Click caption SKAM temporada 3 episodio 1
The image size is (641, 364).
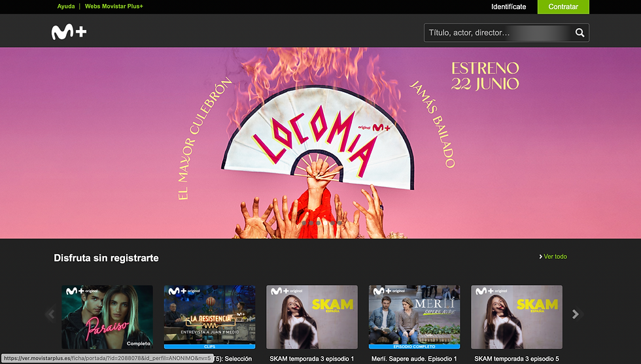[312, 359]
